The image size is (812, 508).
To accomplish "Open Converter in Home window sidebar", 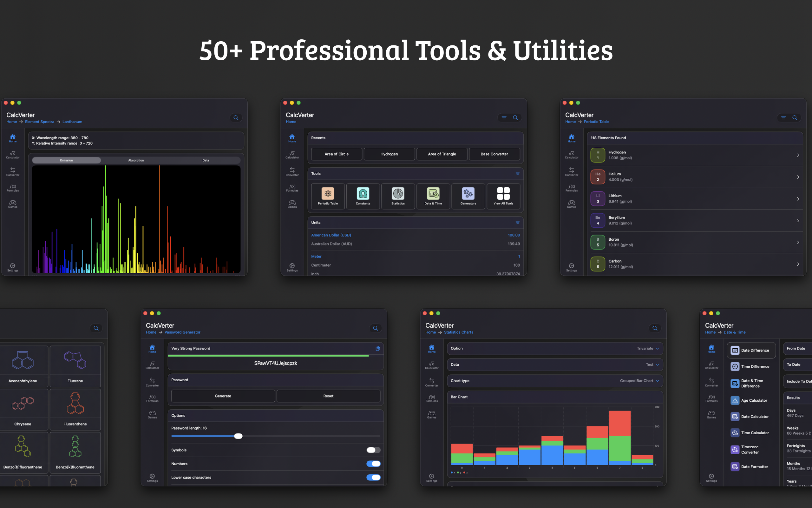I will 292,172.
